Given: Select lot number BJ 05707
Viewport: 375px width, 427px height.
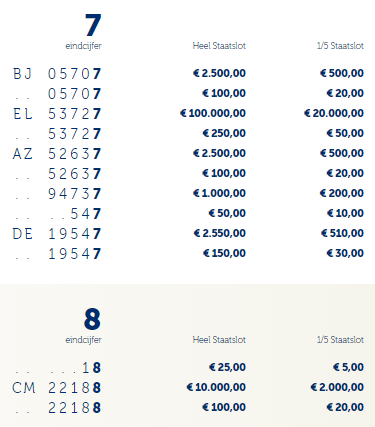Looking at the screenshot, I should coord(57,74).
